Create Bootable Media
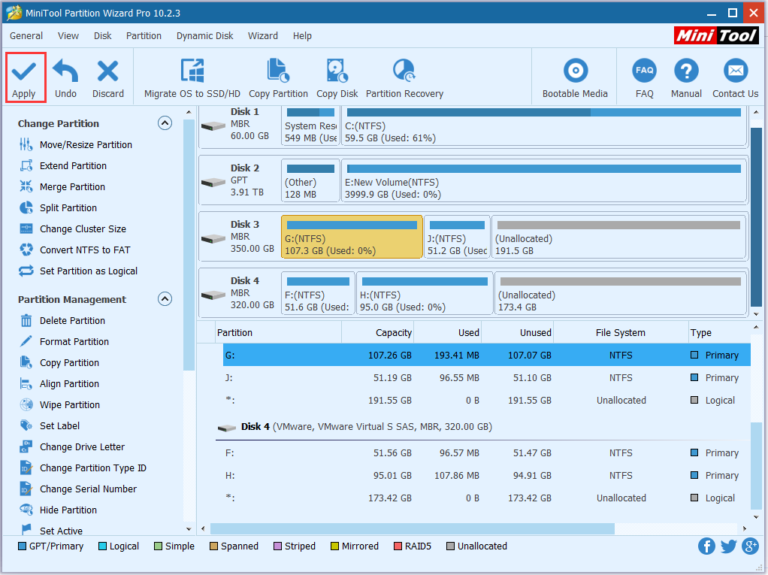Image resolution: width=768 pixels, height=575 pixels. pos(575,78)
